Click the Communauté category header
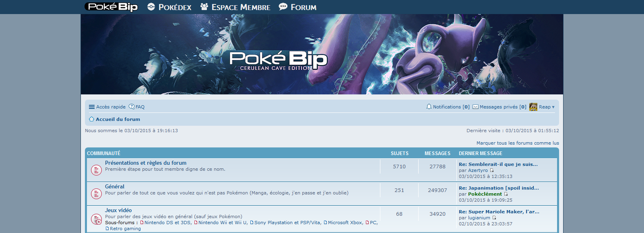Image resolution: width=644 pixels, height=233 pixels. pyautogui.click(x=103, y=153)
